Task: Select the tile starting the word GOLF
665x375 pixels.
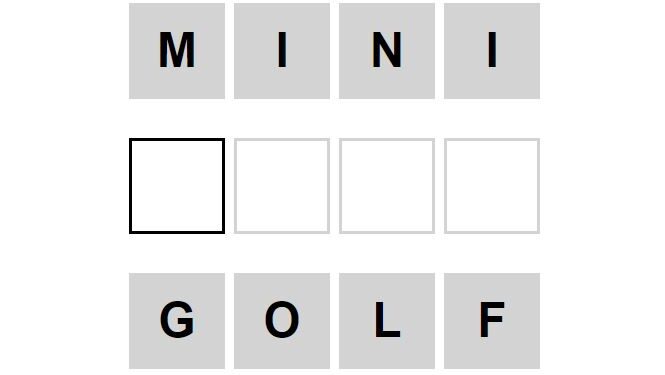Action: 177,321
